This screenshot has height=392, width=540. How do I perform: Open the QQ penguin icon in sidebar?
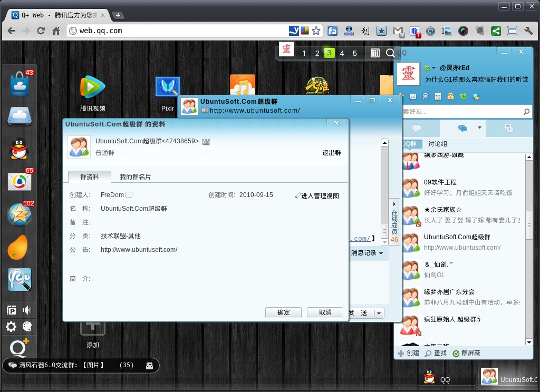[x=20, y=149]
